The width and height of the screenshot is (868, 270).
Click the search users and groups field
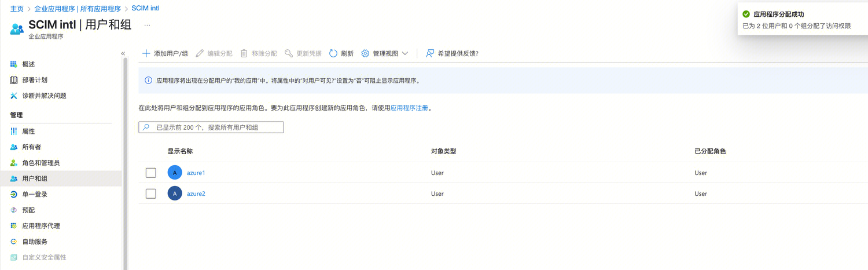click(x=211, y=127)
